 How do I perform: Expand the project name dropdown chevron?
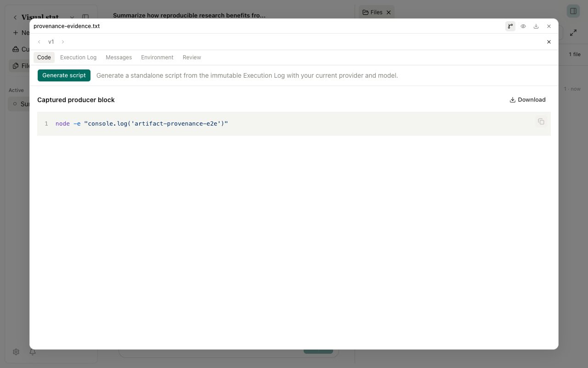pos(72,17)
